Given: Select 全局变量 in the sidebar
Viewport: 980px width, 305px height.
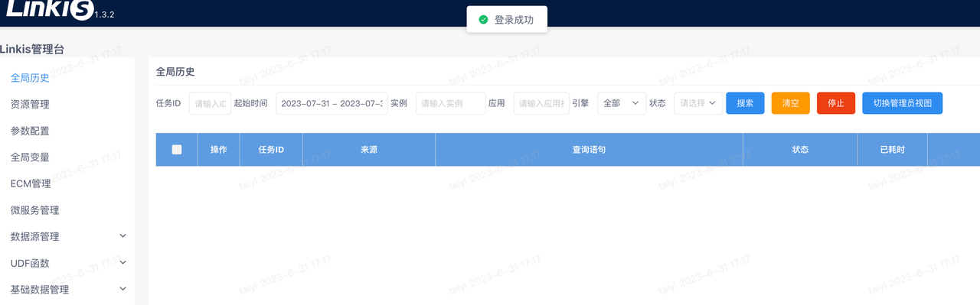Looking at the screenshot, I should (30, 157).
